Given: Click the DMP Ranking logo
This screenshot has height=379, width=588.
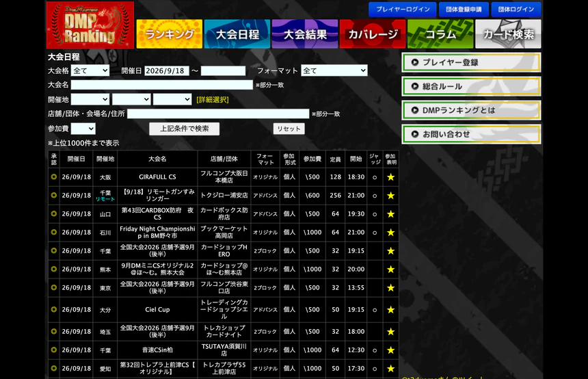Looking at the screenshot, I should pyautogui.click(x=90, y=25).
